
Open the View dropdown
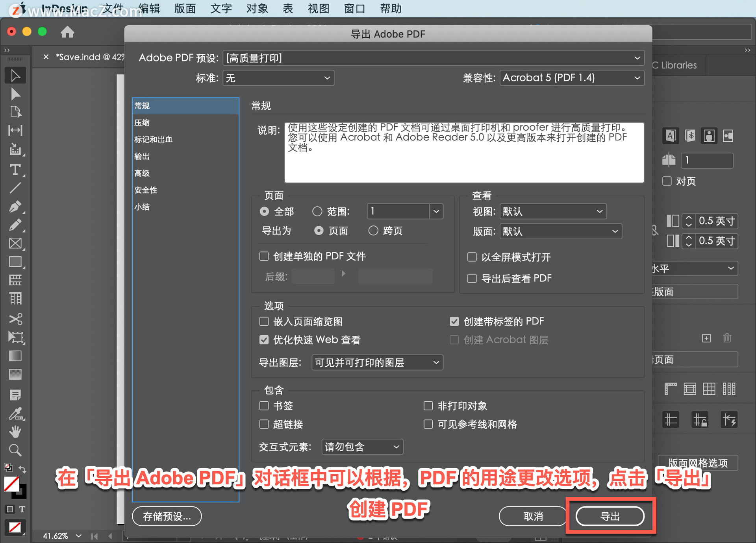coord(553,211)
